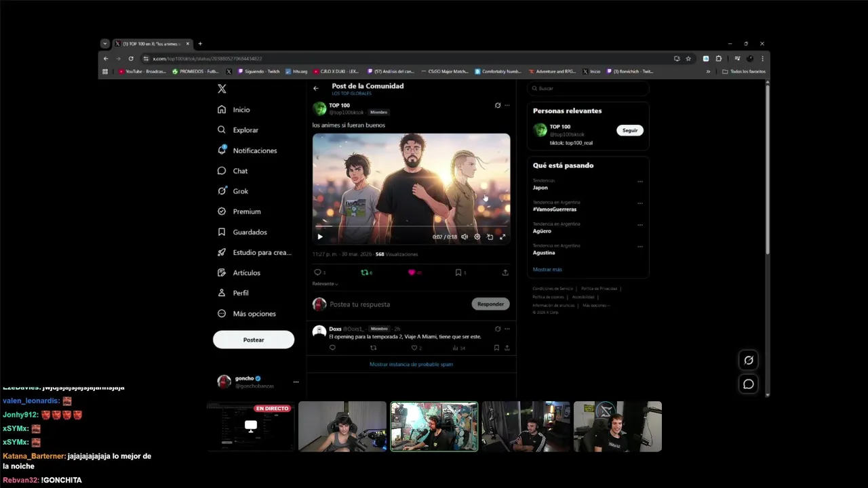Viewport: 868px width, 488px height.
Task: Open the Estudio para creadores rocket icon
Action: pyautogui.click(x=221, y=252)
